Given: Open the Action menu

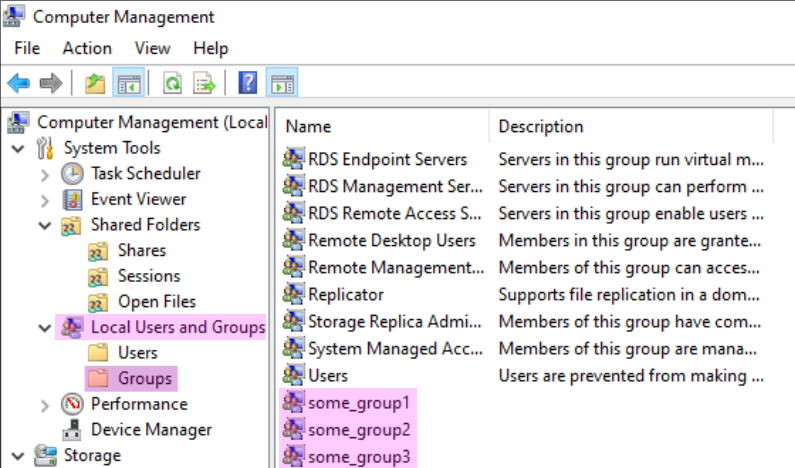Looking at the screenshot, I should [x=87, y=48].
